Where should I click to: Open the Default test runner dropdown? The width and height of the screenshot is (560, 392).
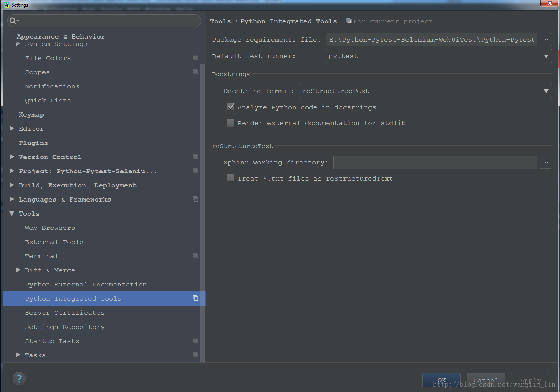546,56
